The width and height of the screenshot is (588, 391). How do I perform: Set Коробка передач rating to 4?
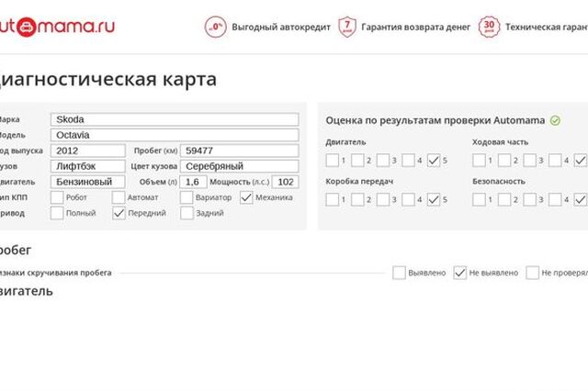pyautogui.click(x=408, y=199)
